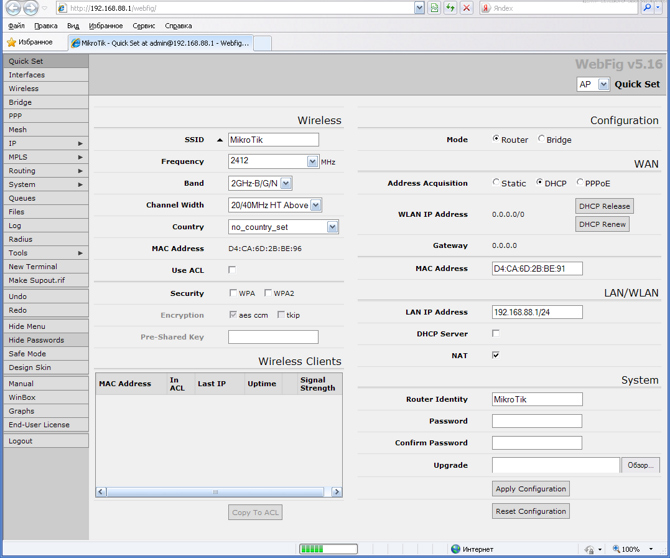The height and width of the screenshot is (558, 670).
Task: Click the Wireless Clients horizontal scrollbar
Action: click(x=215, y=492)
